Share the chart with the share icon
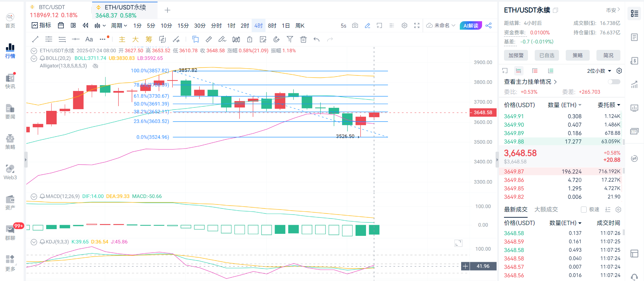 [488, 26]
